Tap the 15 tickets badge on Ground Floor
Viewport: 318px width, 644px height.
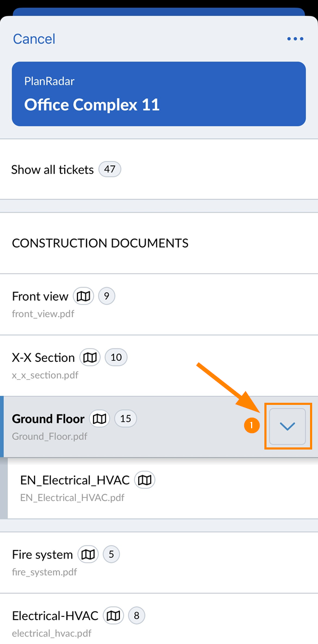[125, 419]
